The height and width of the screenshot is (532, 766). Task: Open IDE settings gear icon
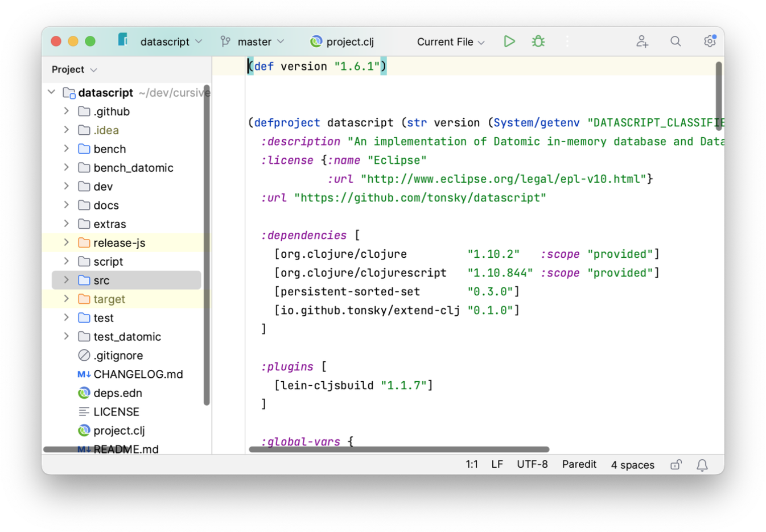click(709, 41)
